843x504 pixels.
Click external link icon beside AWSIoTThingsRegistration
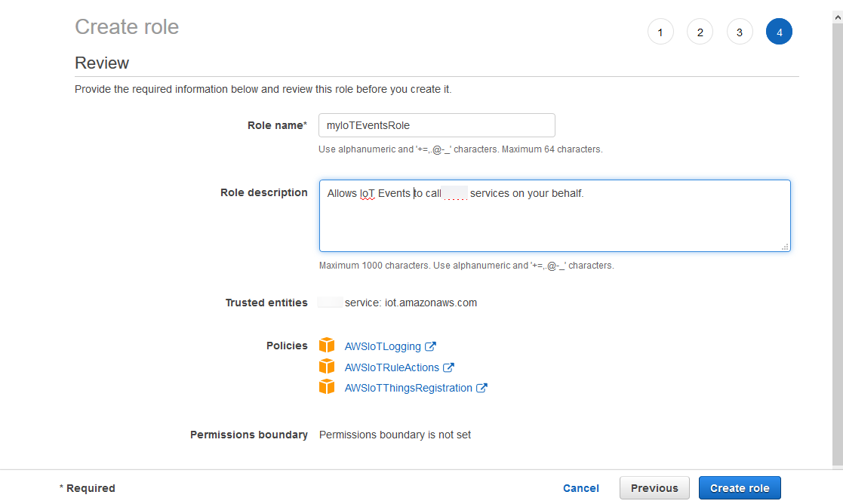(x=481, y=388)
